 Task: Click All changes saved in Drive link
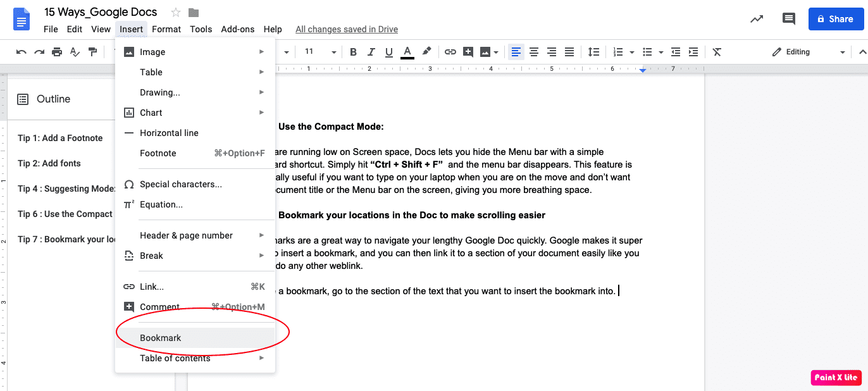[x=347, y=29]
